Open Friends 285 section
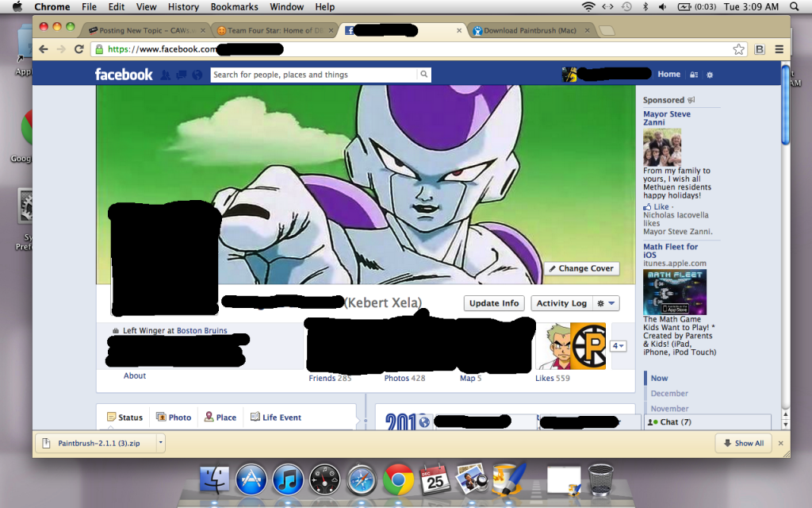 [330, 379]
